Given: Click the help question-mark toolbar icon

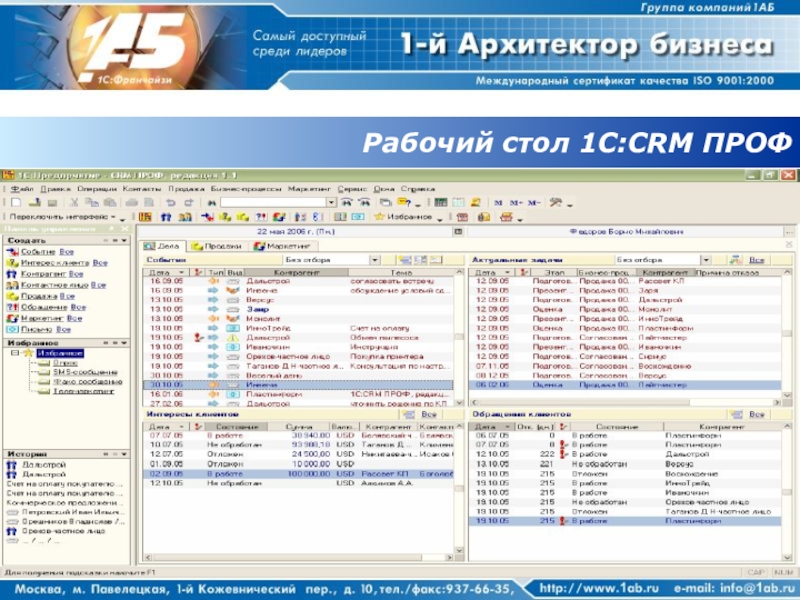Looking at the screenshot, I should 404,203.
